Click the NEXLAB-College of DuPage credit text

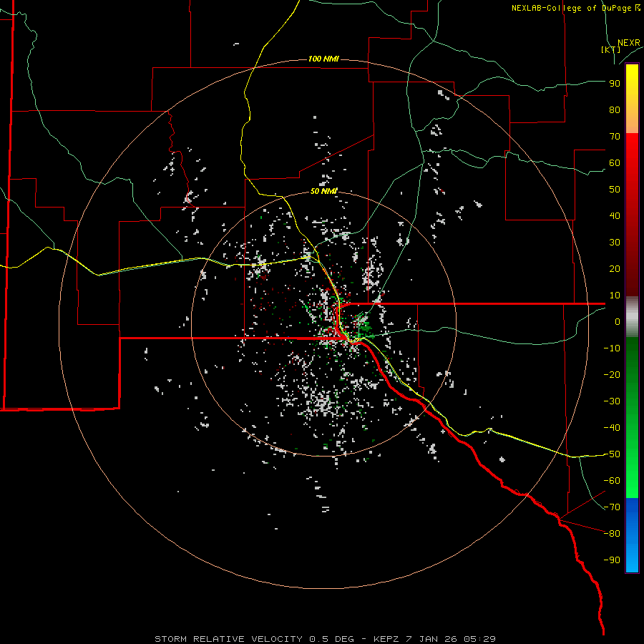pos(575,8)
